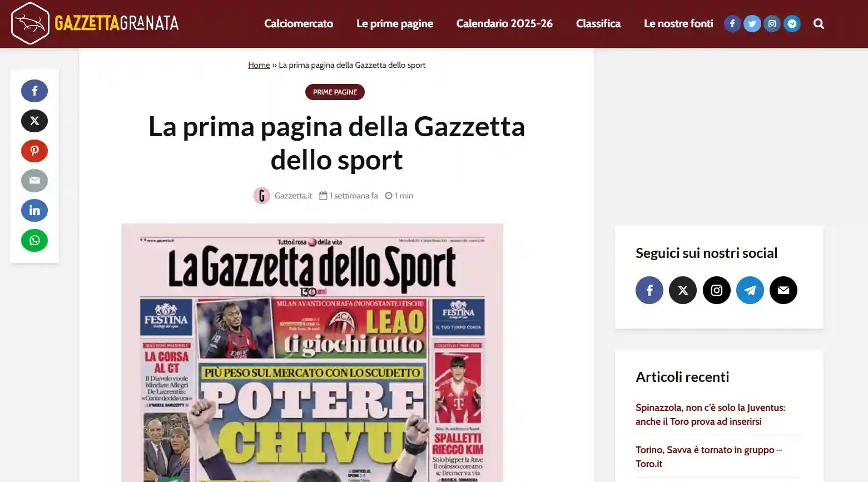
Task: Open the header search magnifier icon
Action: pos(819,23)
